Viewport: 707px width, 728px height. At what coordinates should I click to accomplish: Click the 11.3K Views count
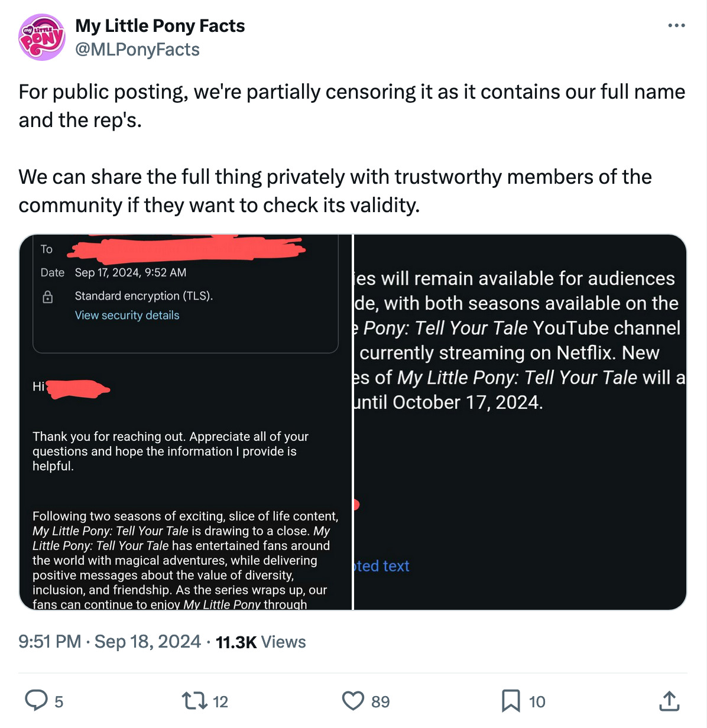261,642
